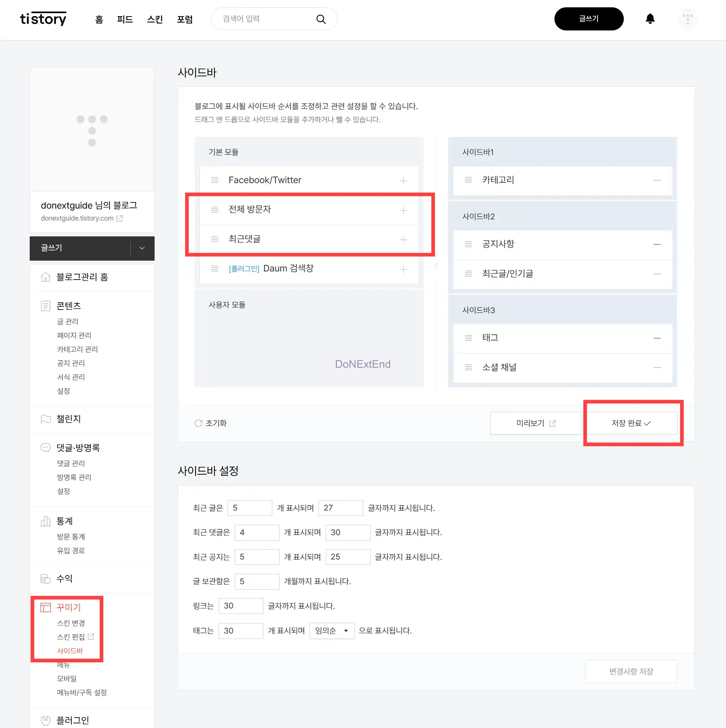Open the 임의순 tag order dropdown

[332, 631]
